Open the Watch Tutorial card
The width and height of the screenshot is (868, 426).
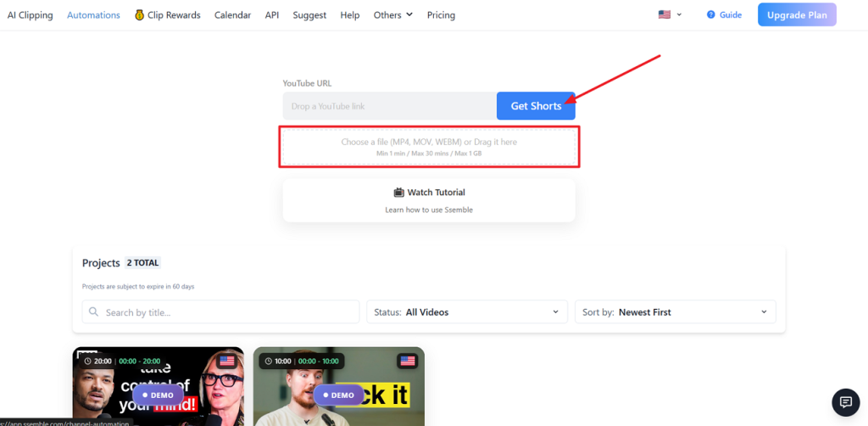429,200
